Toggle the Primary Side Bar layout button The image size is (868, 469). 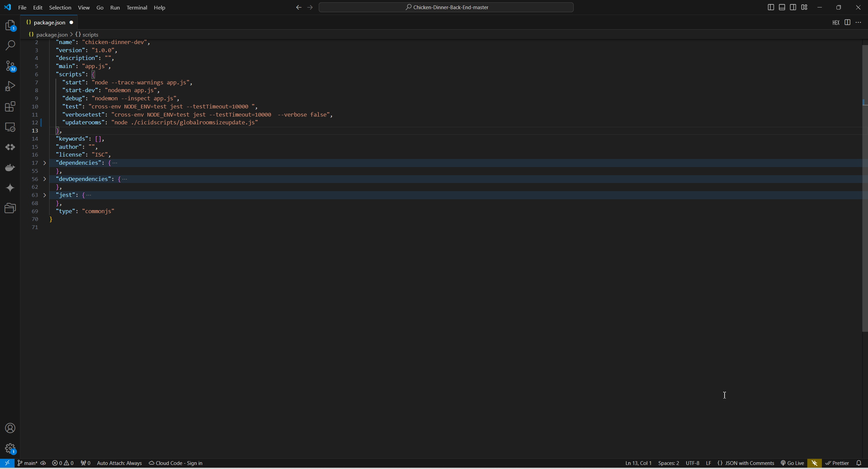click(771, 7)
